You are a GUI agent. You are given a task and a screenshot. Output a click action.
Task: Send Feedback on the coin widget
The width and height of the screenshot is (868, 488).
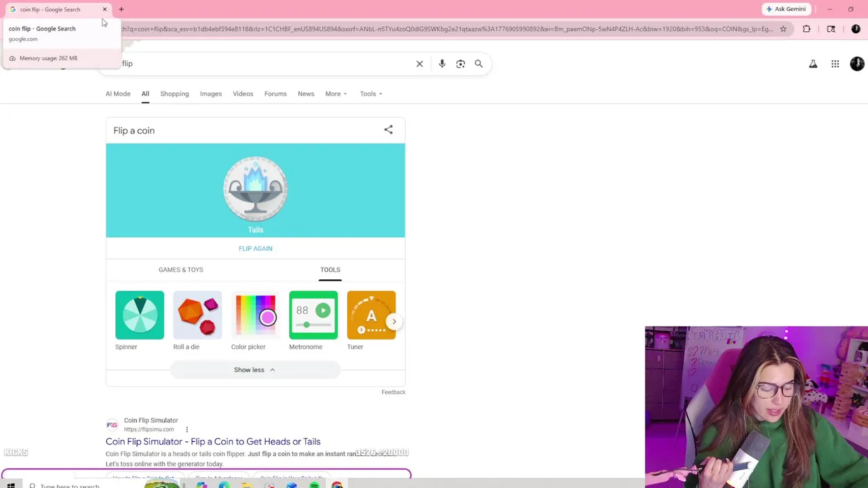(393, 392)
